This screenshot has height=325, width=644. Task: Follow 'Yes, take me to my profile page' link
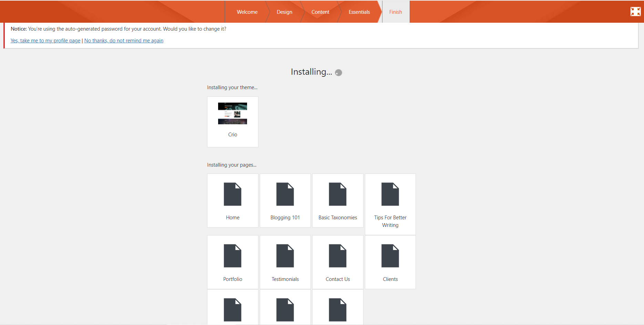(x=45, y=41)
